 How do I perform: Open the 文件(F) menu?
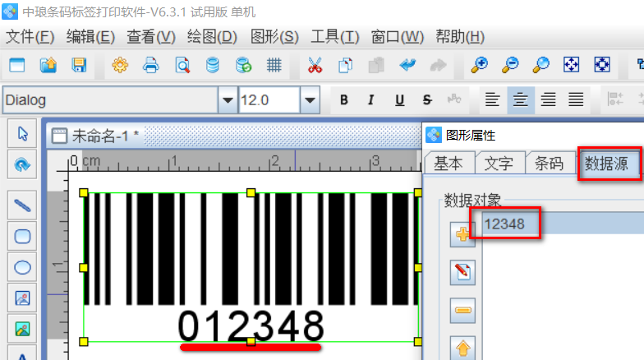[30, 37]
